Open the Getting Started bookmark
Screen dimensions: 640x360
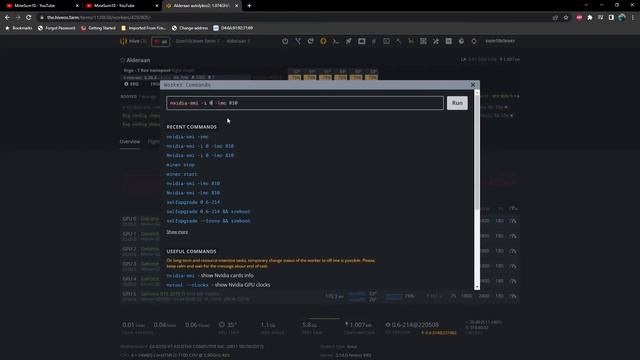(x=98, y=28)
